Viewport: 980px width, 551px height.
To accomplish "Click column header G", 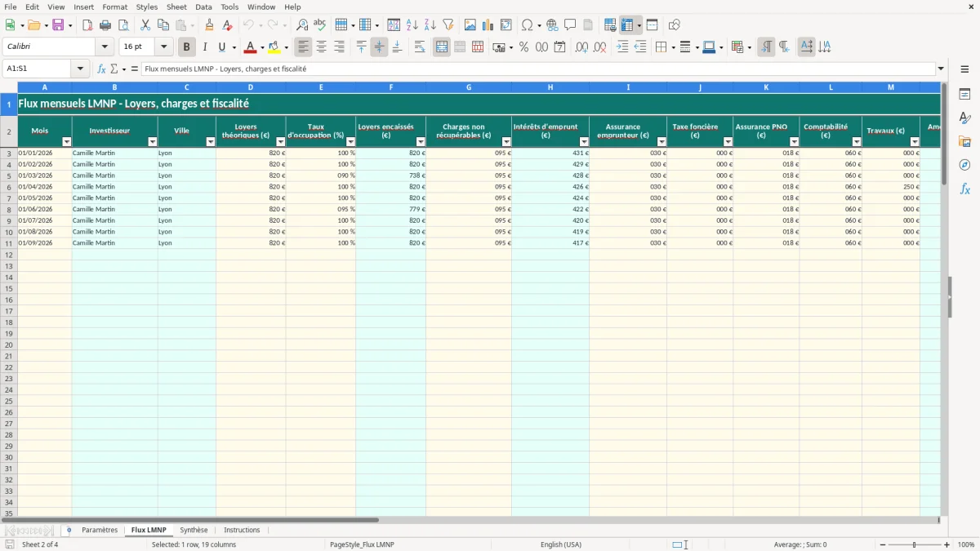I will [469, 87].
